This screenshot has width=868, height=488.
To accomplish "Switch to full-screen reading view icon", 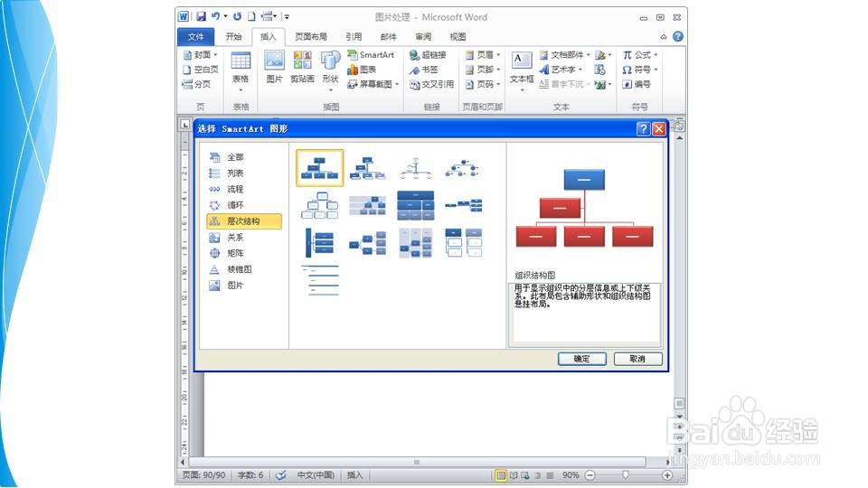I will pyautogui.click(x=514, y=474).
